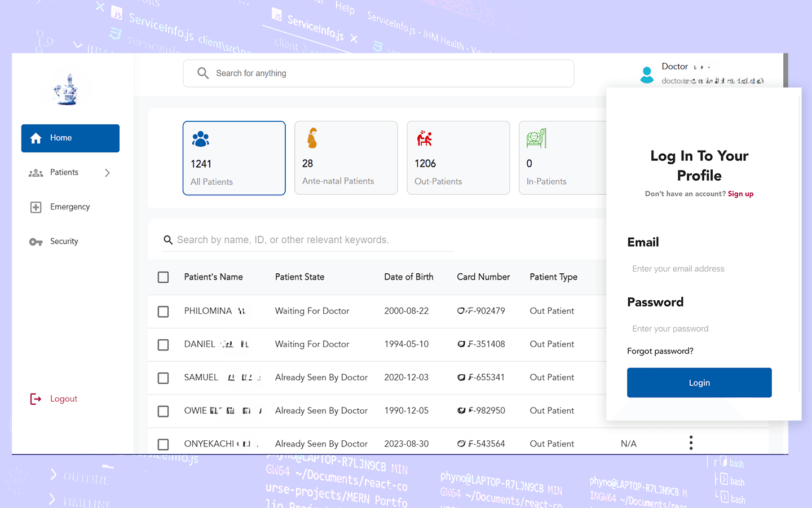
Task: Open the Emergency menu item
Action: pyautogui.click(x=70, y=207)
